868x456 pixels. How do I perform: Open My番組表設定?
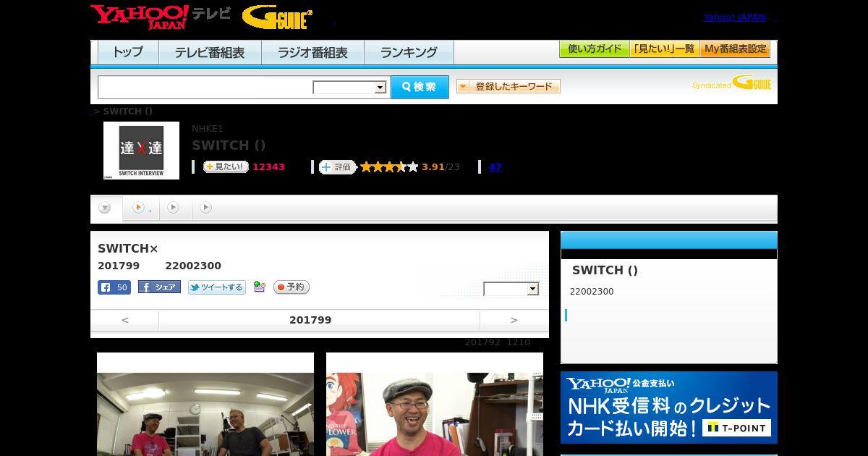click(x=735, y=49)
